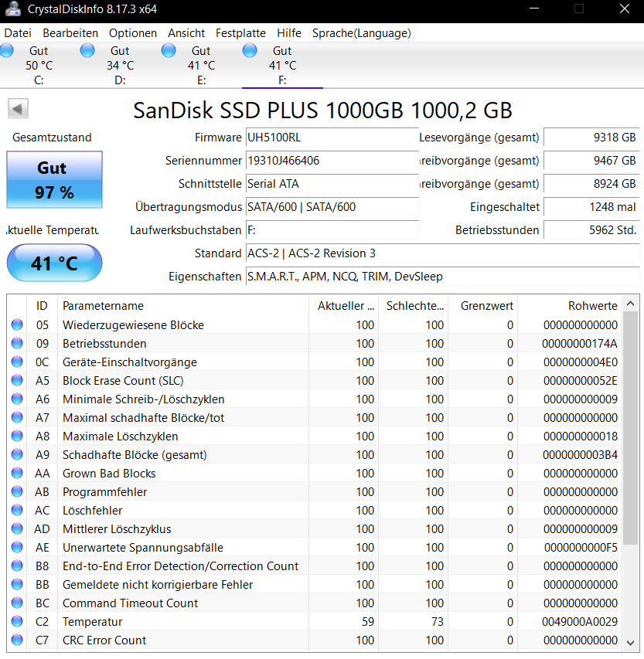The width and height of the screenshot is (644, 659).
Task: Click the Gut 97 % health status button
Action: click(x=54, y=179)
